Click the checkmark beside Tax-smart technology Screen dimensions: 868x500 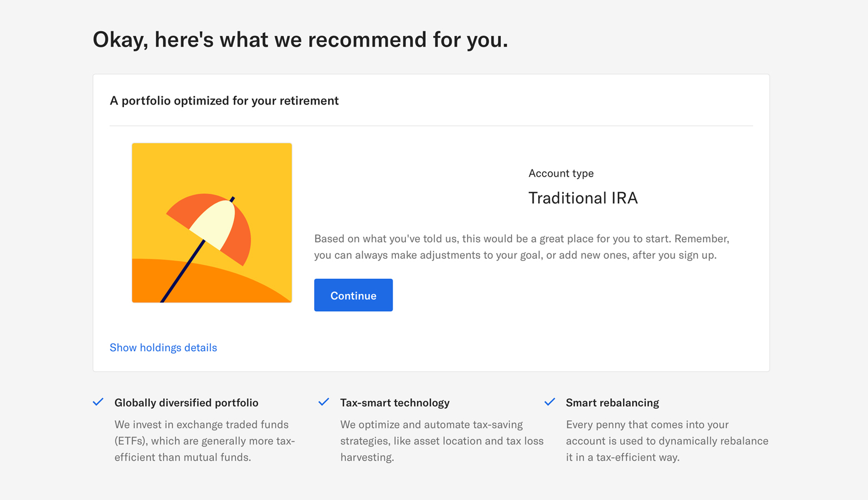click(x=324, y=401)
